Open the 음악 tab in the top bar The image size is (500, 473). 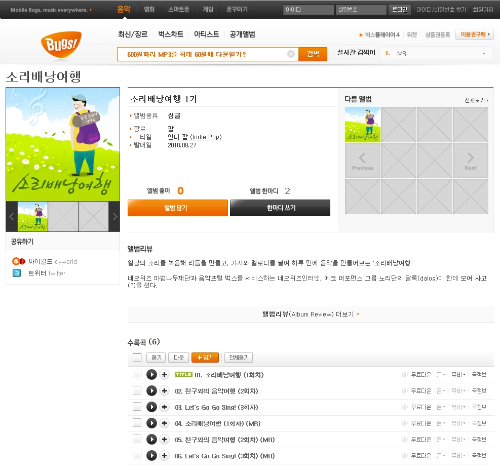pyautogui.click(x=123, y=9)
